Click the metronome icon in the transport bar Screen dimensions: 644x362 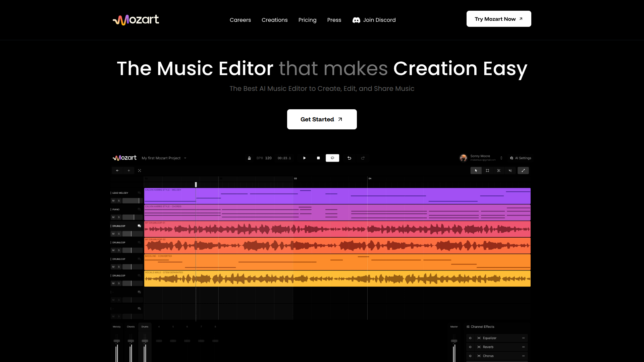pos(249,158)
